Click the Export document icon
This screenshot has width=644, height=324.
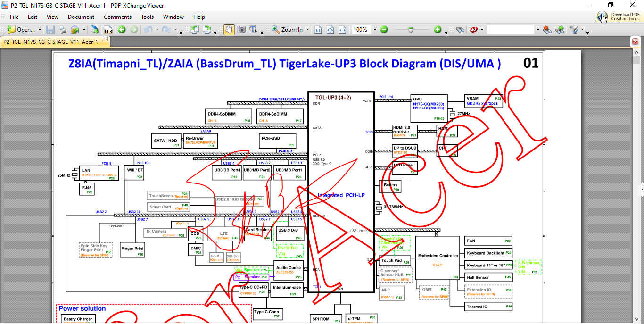coord(95,30)
